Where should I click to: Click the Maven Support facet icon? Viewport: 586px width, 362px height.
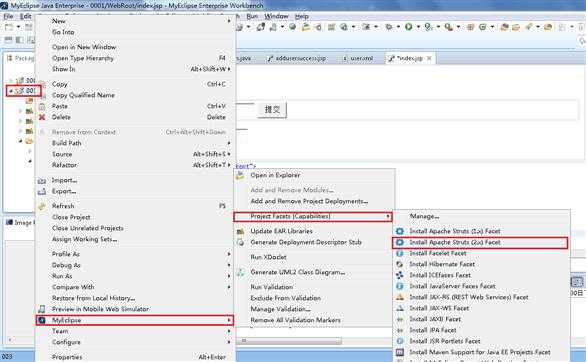tap(400, 352)
